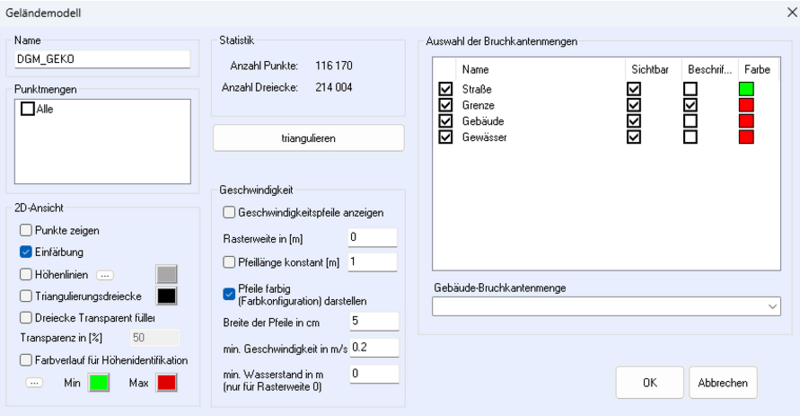This screenshot has width=800, height=416.
Task: Click the Farbe column header
Action: point(757,69)
